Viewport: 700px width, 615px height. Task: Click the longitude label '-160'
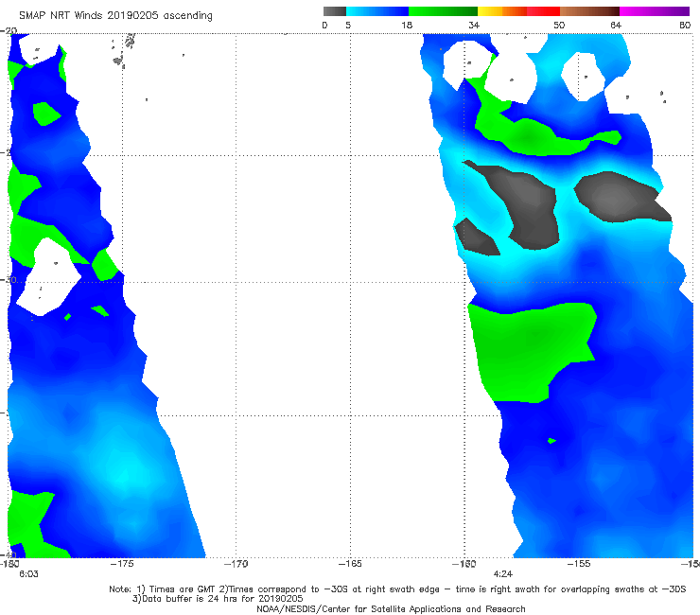point(464,564)
